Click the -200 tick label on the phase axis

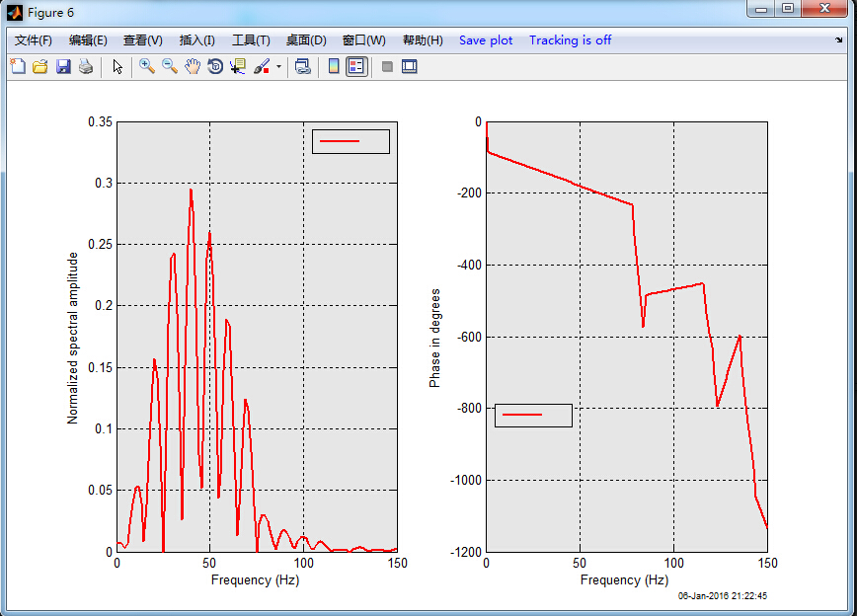point(470,192)
